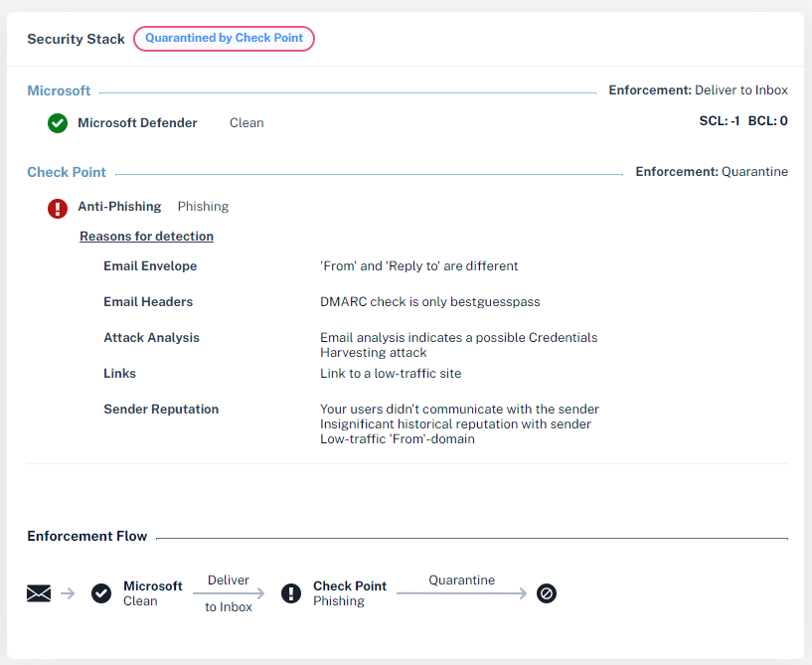Open the Reasons for detection link
The image size is (812, 665).
coord(146,237)
